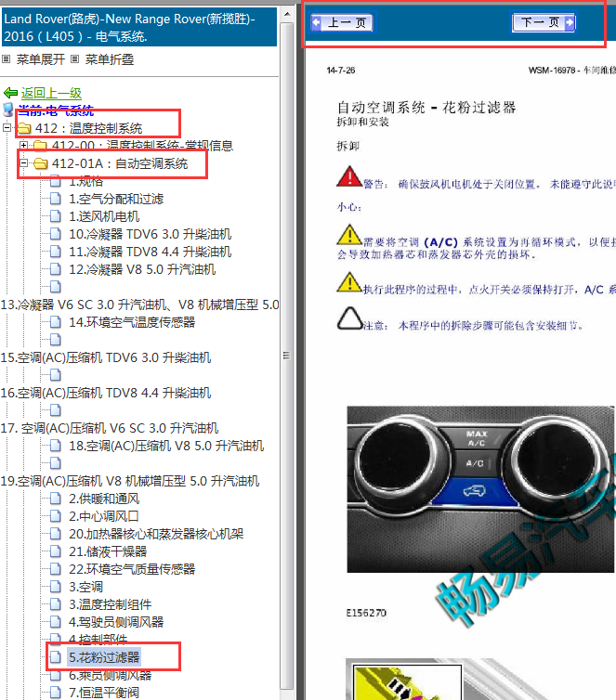
Task: Collapse the 412 温度控制系统 tree node
Action: 7,128
